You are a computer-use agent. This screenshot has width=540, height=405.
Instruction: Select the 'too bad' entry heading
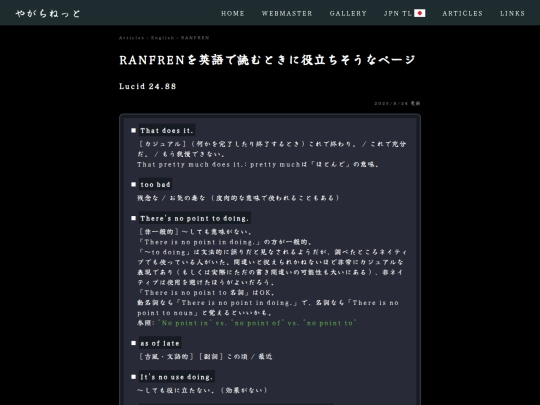coord(155,185)
